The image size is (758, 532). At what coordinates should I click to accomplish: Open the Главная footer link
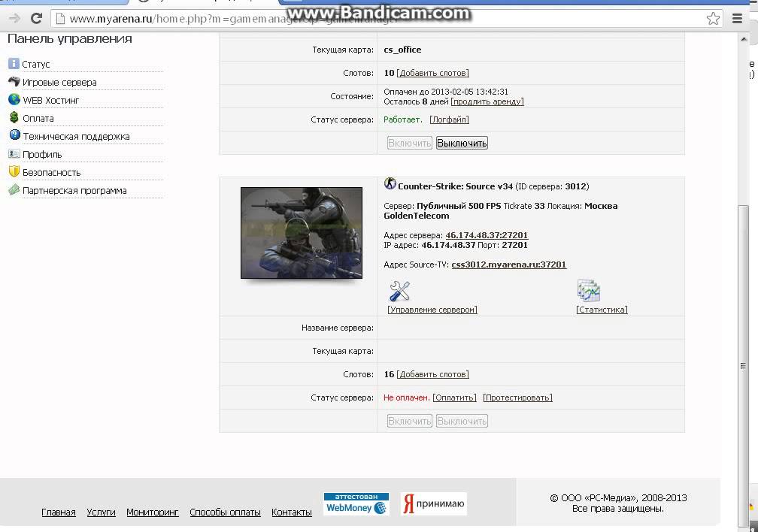pyautogui.click(x=59, y=512)
